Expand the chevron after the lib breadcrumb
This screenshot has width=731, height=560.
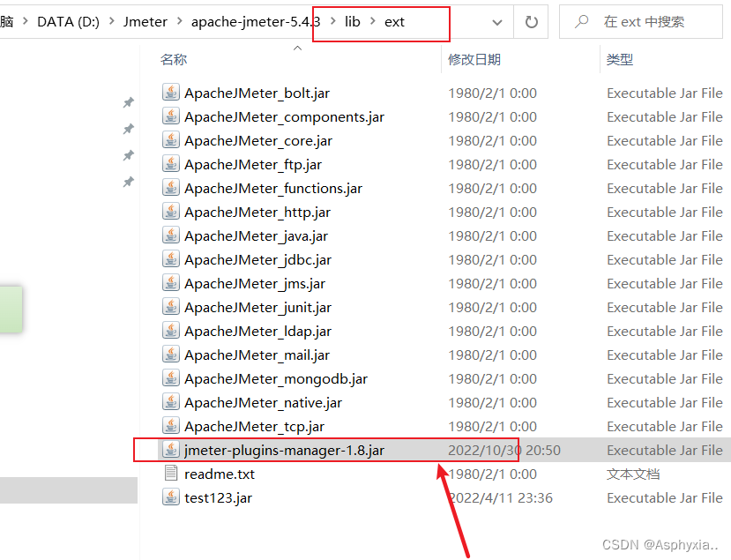[x=371, y=21]
